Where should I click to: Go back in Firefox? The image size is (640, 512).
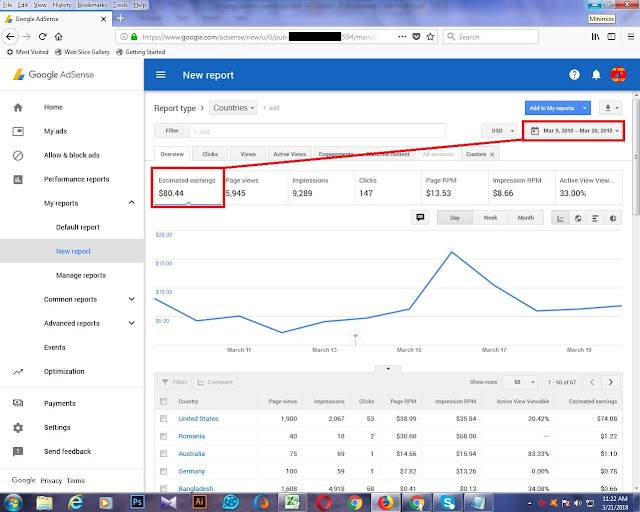point(10,36)
